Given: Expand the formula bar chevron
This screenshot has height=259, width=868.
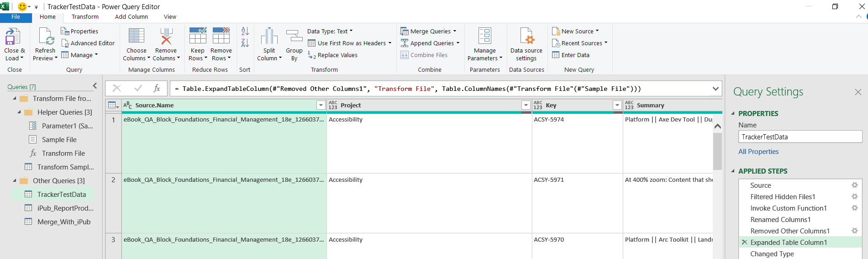Looking at the screenshot, I should (x=715, y=89).
